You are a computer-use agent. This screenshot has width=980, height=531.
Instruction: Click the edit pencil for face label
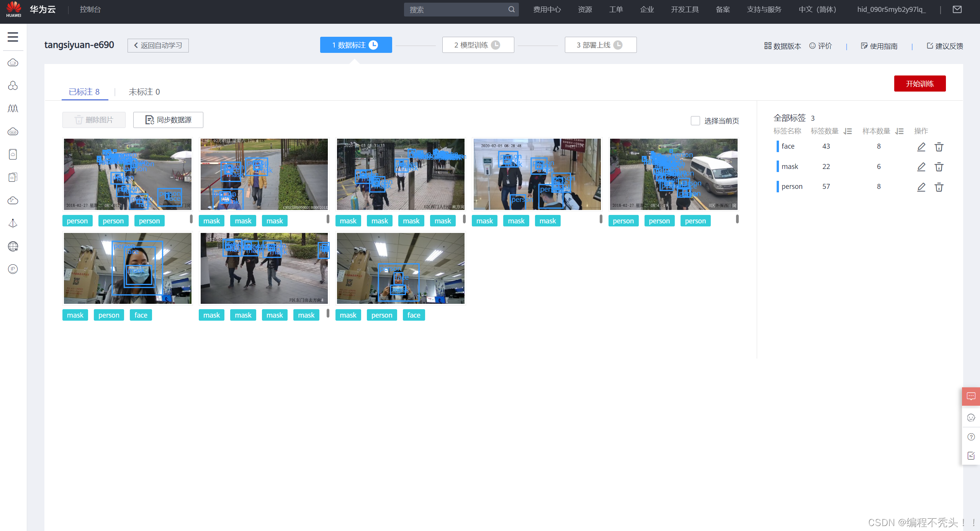click(x=921, y=147)
